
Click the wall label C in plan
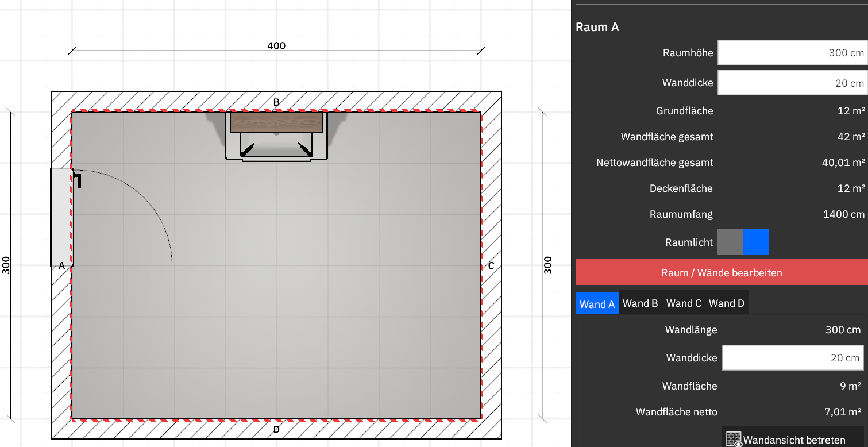[491, 265]
